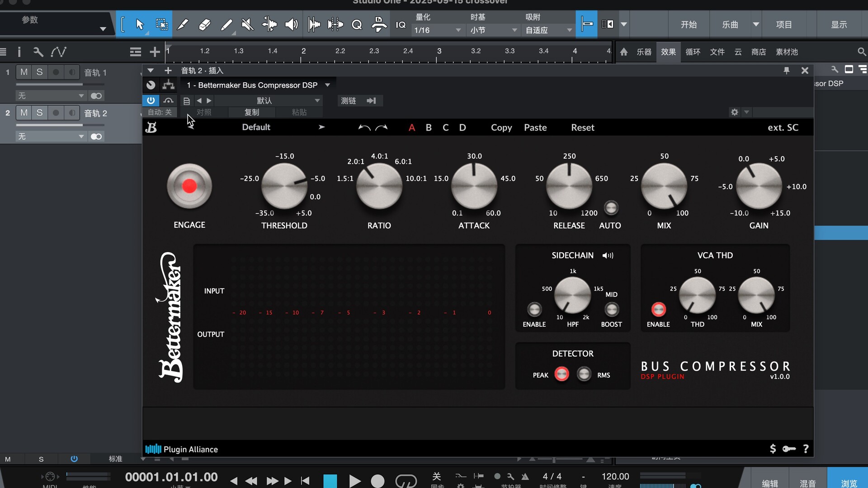Solo track 音轨 2
Screen dimensions: 868x488
pos(39,113)
